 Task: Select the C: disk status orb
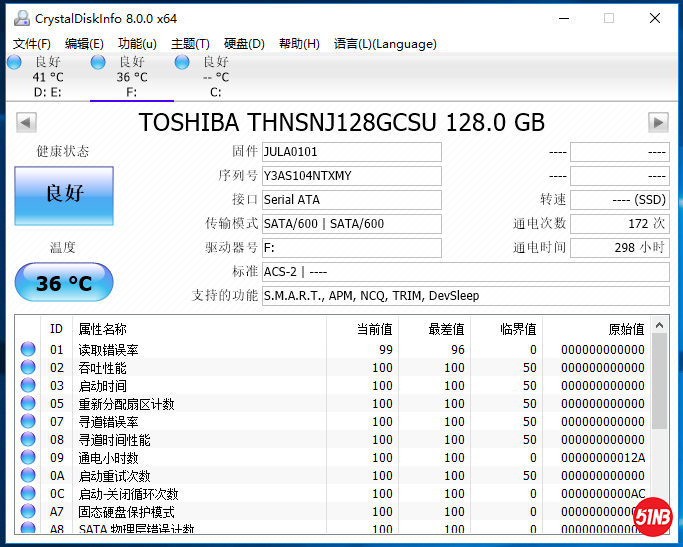coord(182,62)
